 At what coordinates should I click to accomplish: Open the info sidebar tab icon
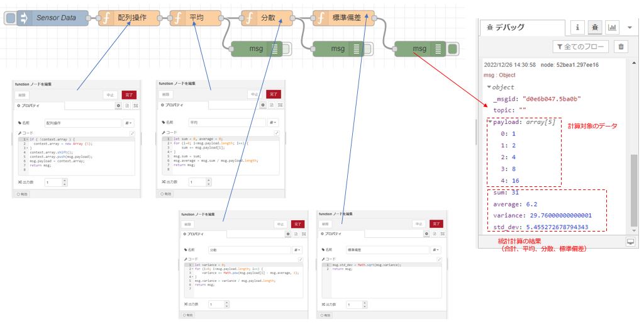[578, 28]
